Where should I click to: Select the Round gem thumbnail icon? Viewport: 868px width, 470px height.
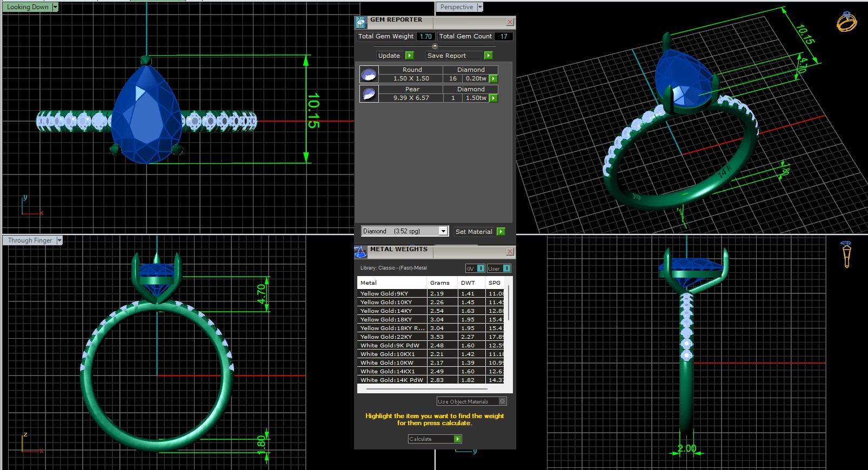(x=369, y=74)
